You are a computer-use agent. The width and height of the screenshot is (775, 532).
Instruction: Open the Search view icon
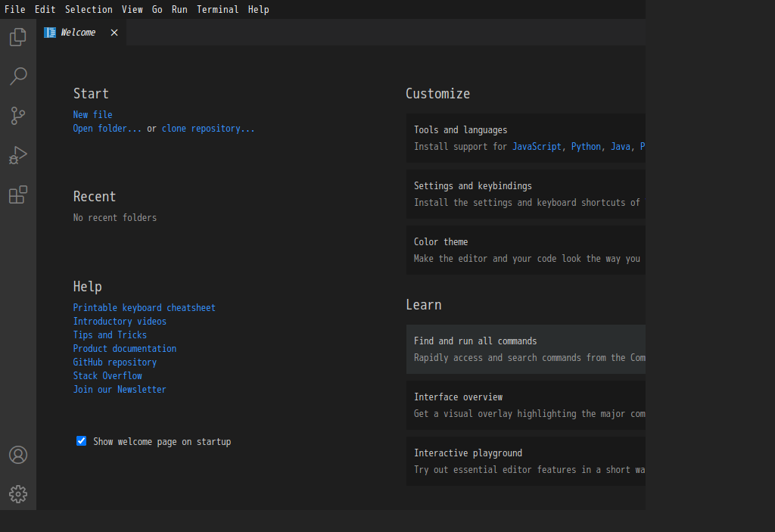[18, 76]
